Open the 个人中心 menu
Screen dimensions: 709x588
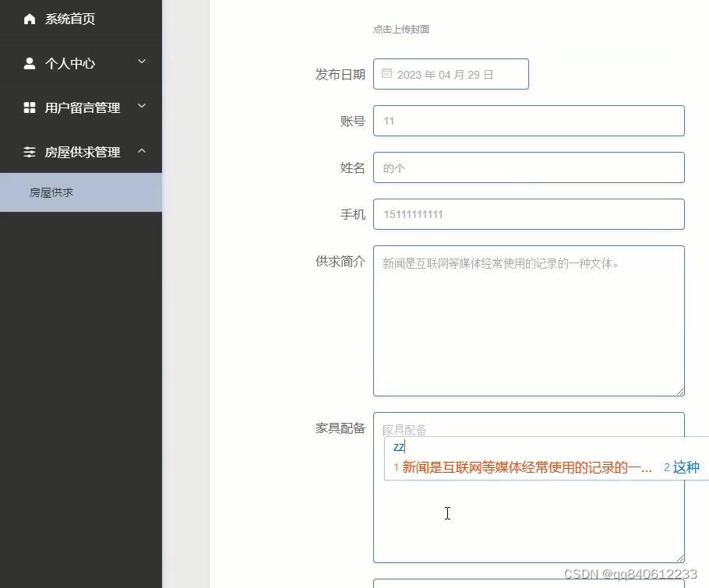[81, 63]
